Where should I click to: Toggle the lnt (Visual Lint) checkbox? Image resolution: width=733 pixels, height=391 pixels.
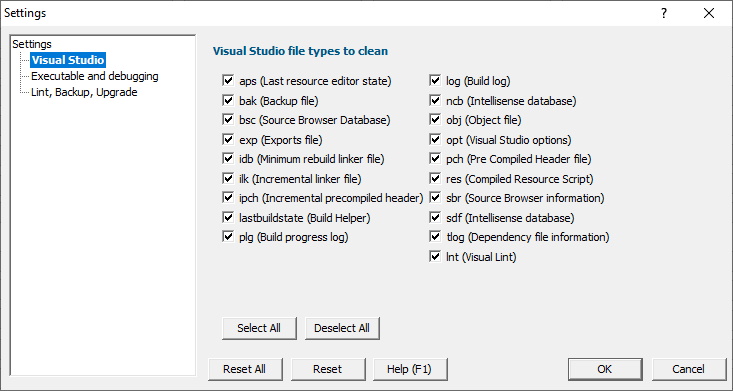click(435, 257)
